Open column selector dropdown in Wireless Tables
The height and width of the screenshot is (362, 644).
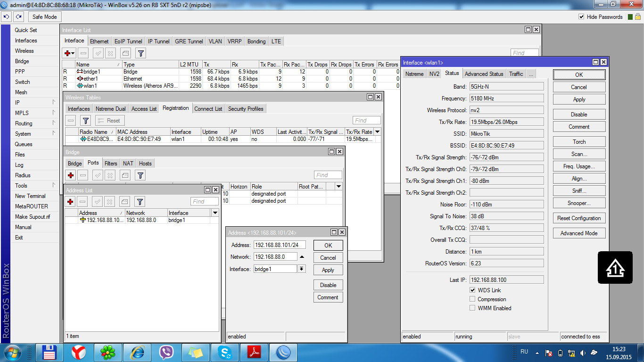377,132
